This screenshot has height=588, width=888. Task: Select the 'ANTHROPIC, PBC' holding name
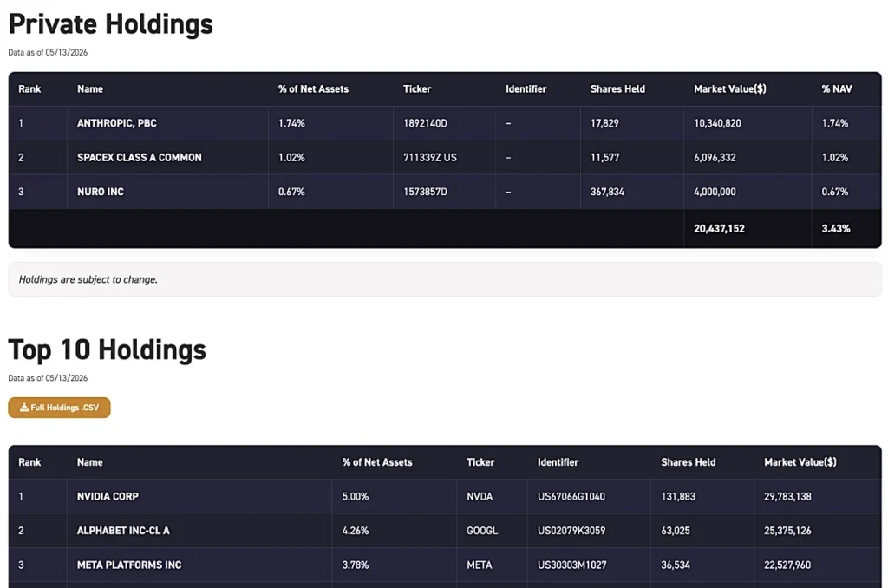point(117,123)
